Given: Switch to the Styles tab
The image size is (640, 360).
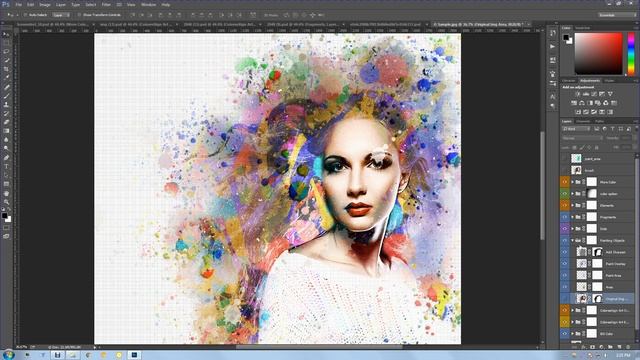Looking at the screenshot, I should pos(609,80).
